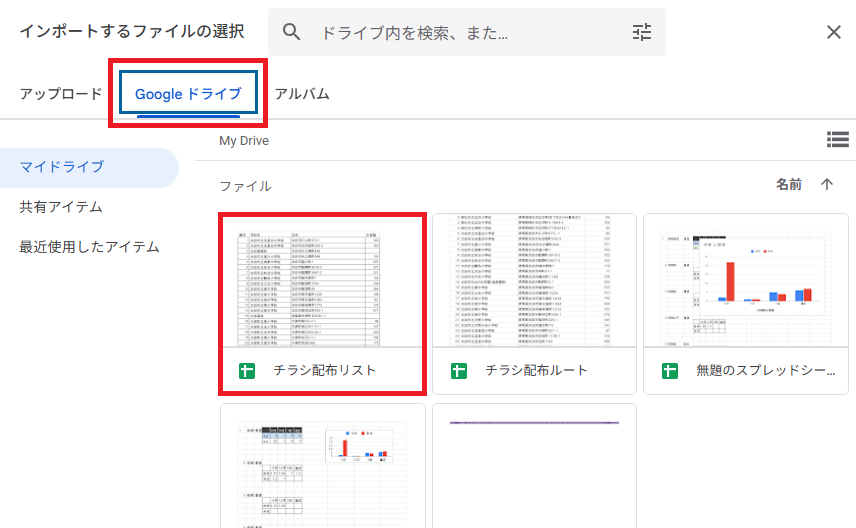Reverse sort direction with the arrow icon
This screenshot has height=528, width=856.
(827, 184)
